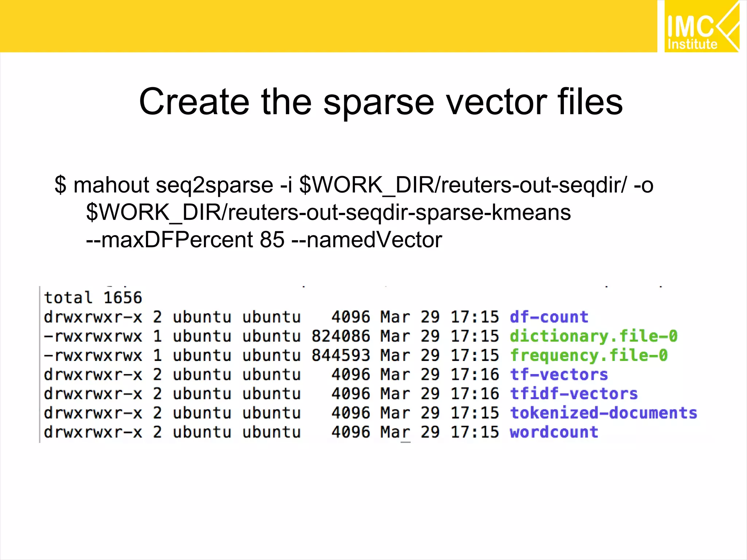Click the frequency.file-0 file name
Screen dimensions: 747x560
[588, 355]
